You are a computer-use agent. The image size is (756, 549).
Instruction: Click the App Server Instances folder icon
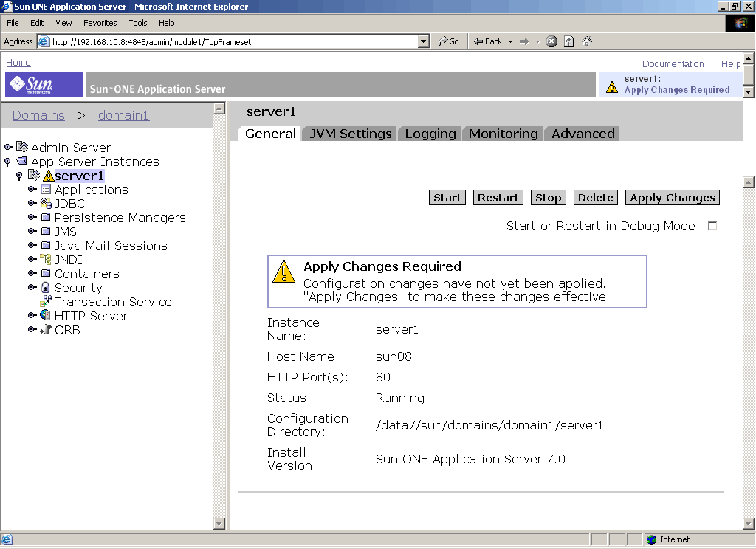[x=22, y=161]
